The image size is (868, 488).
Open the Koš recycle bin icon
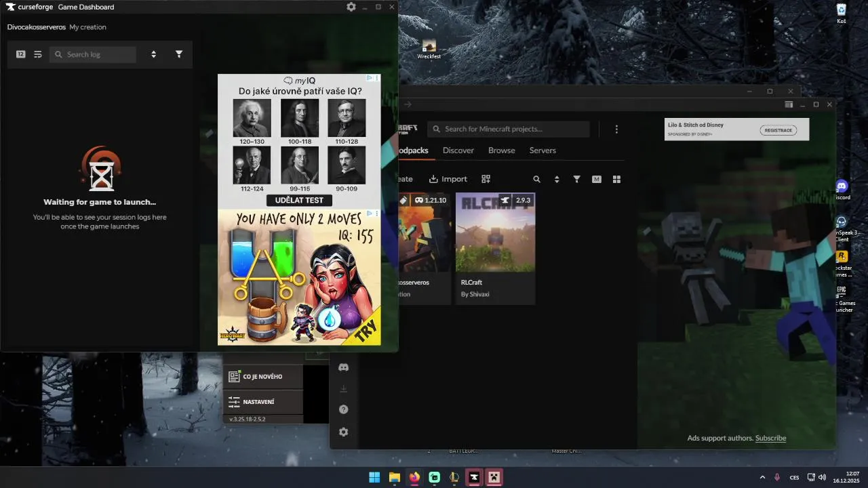[842, 14]
